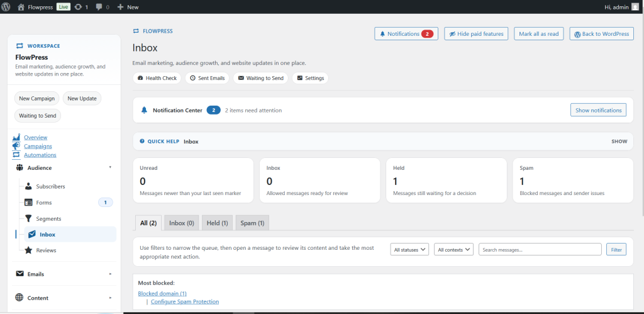Open Sent Emails

point(207,78)
